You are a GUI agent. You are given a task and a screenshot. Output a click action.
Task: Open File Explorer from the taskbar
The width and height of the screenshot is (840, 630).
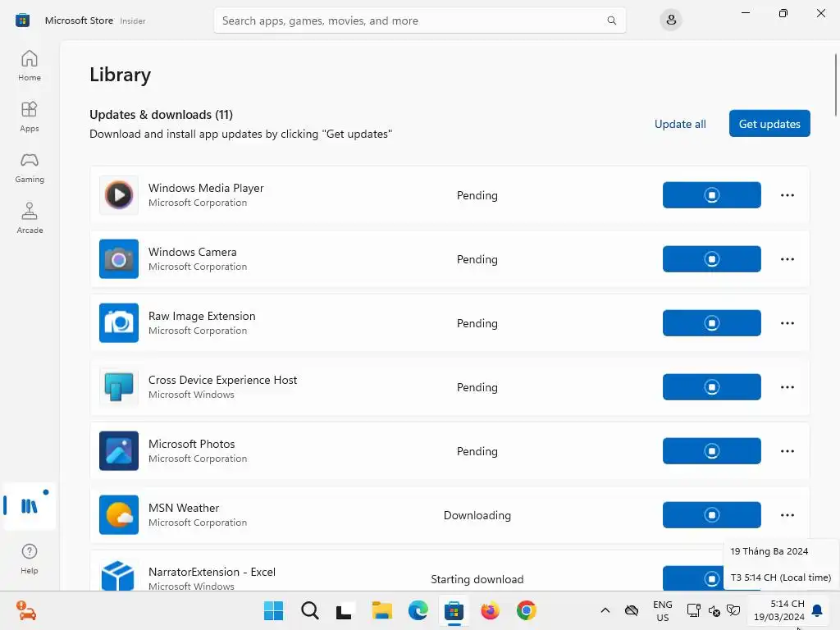[382, 610]
